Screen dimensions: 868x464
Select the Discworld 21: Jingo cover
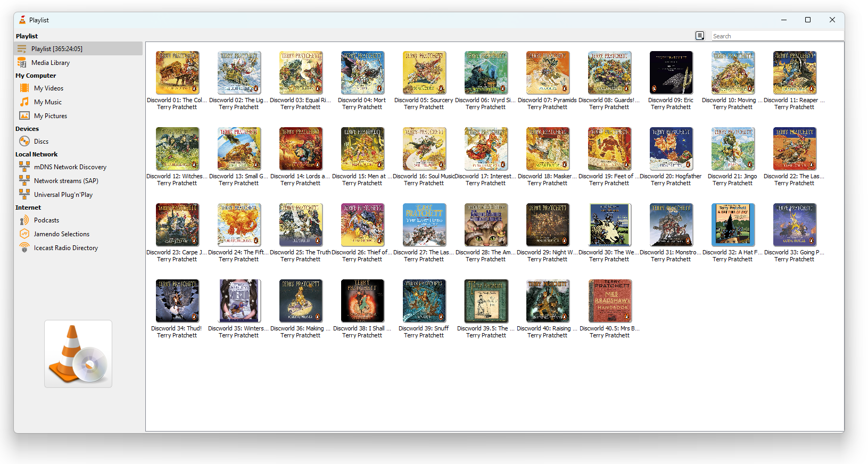coord(733,149)
